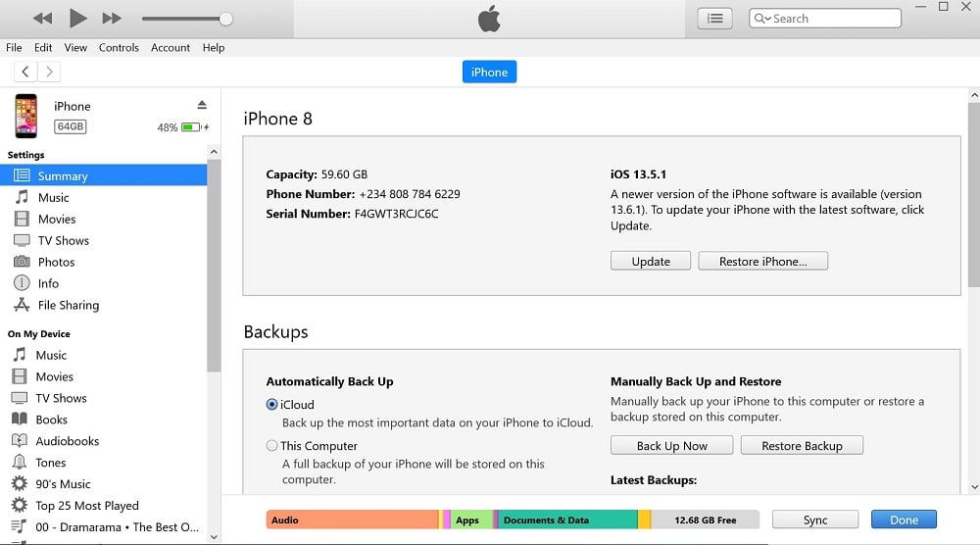Select Tones with the bell icon
Viewport: 980px width, 545px height.
tap(50, 463)
